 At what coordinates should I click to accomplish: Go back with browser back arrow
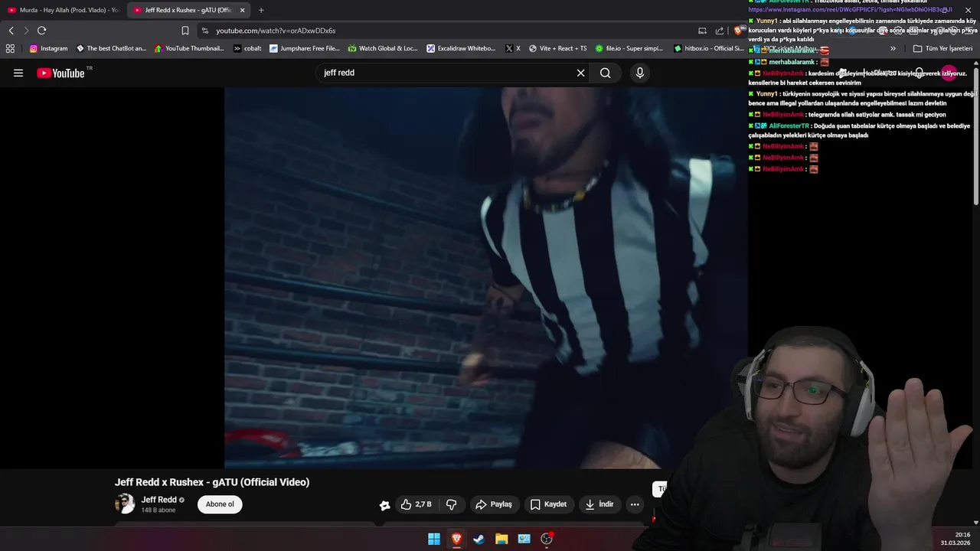11,31
